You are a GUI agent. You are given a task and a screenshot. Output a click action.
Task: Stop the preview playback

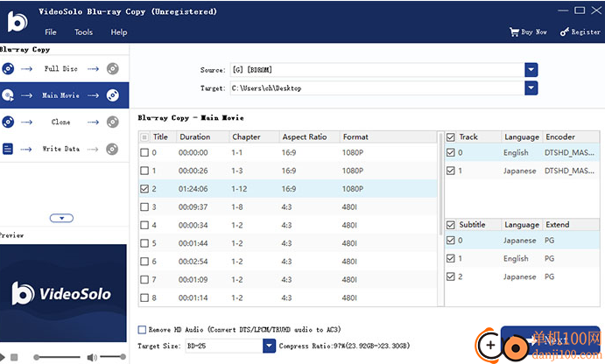[14, 358]
